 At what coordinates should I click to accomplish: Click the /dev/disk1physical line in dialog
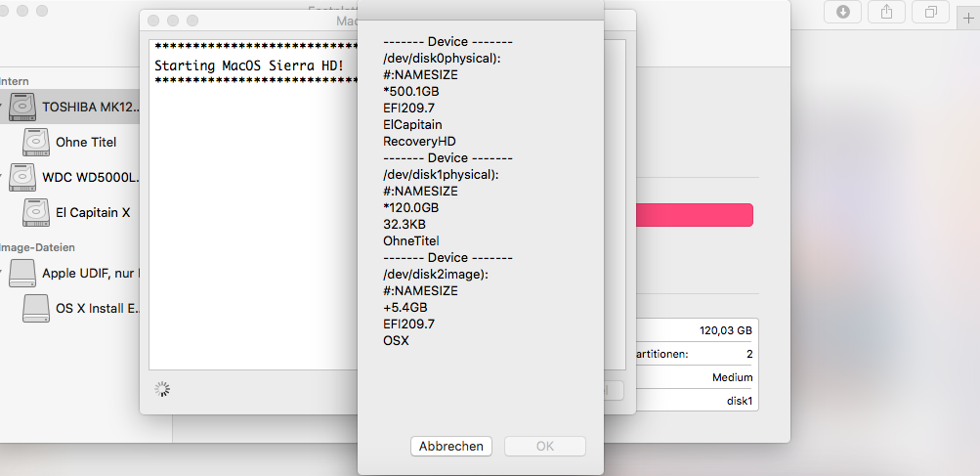pyautogui.click(x=441, y=175)
